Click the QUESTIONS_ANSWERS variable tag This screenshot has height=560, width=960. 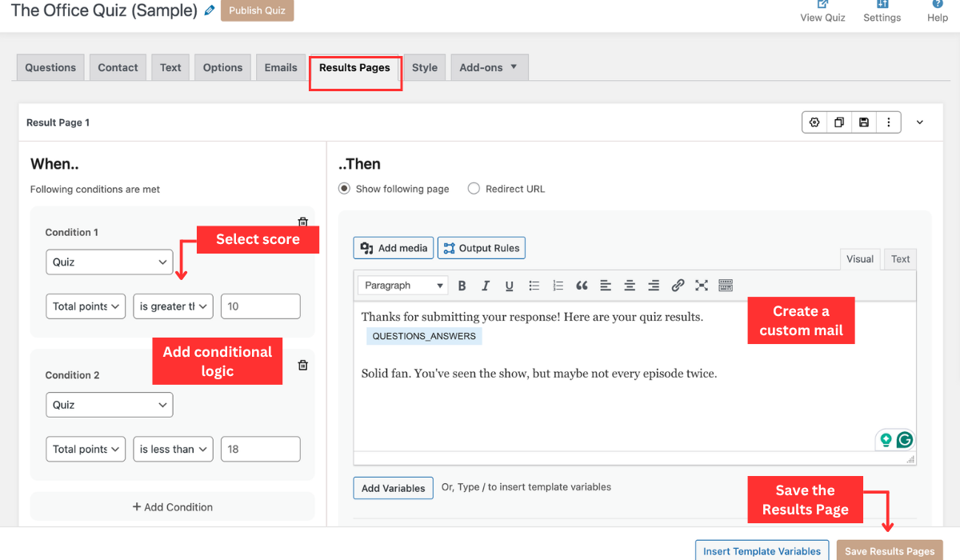[x=424, y=336]
